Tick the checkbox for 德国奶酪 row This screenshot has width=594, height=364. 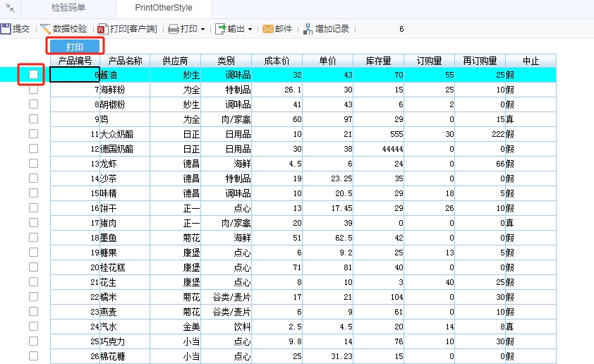33,148
